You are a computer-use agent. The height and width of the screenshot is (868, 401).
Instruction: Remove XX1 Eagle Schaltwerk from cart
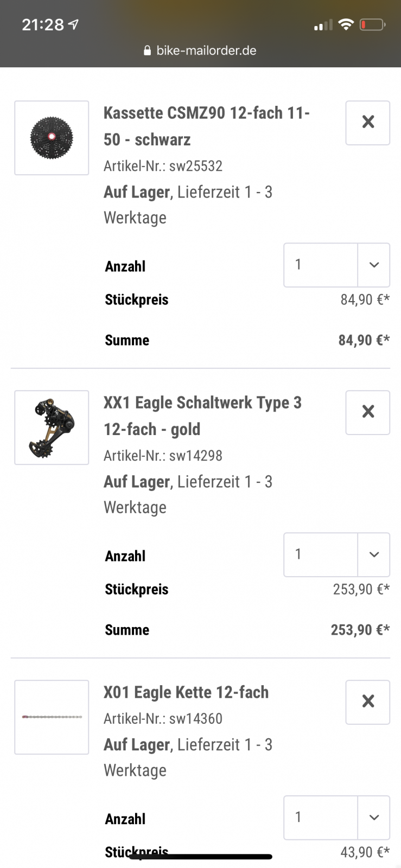tap(367, 412)
